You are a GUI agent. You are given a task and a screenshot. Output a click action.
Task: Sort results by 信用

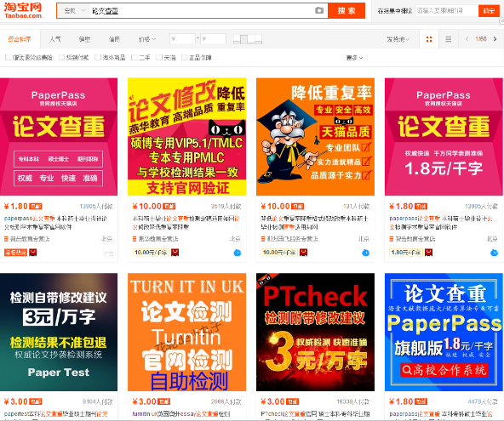point(114,39)
